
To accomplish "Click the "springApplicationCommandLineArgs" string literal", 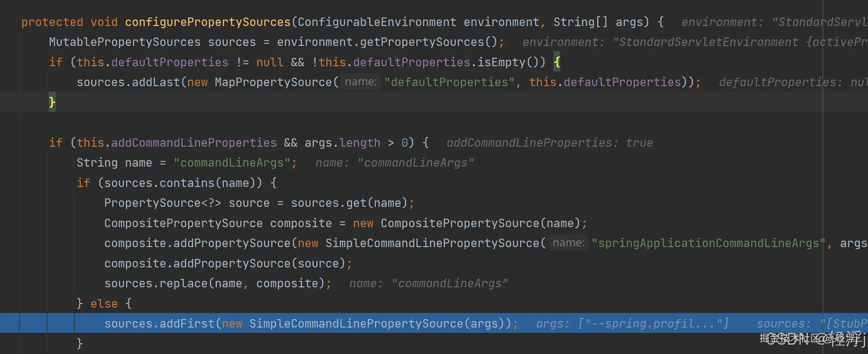I will (x=709, y=243).
